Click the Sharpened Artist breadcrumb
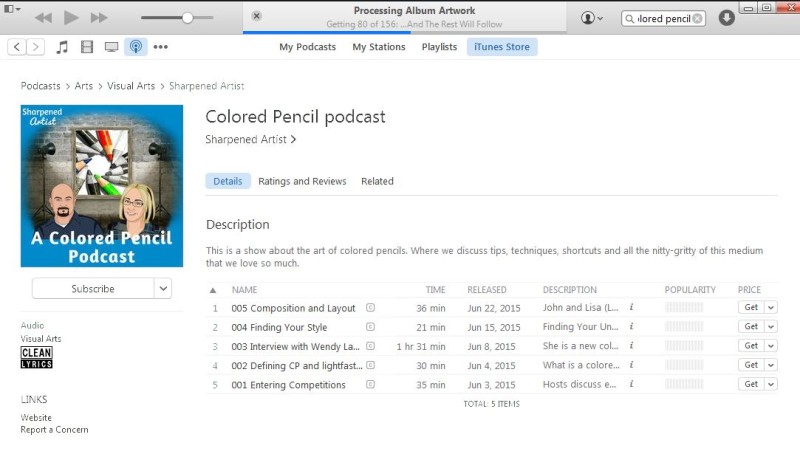 point(207,86)
